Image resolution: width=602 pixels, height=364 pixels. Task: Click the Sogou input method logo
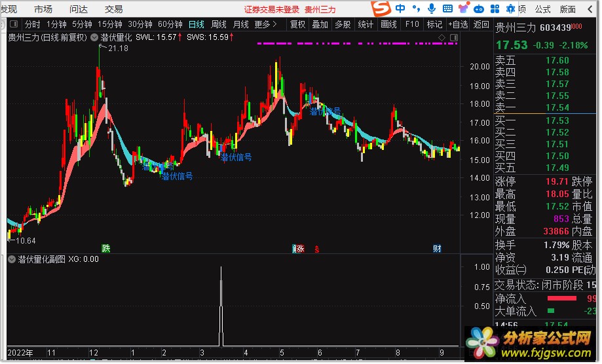[381, 9]
